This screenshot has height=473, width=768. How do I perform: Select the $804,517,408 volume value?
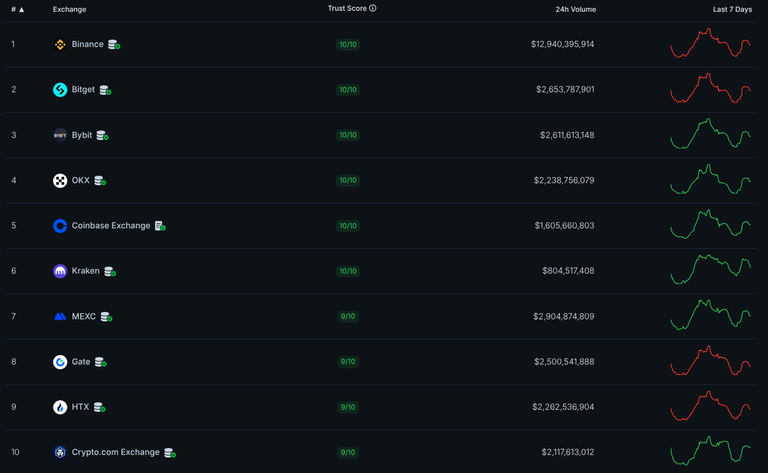tap(568, 271)
